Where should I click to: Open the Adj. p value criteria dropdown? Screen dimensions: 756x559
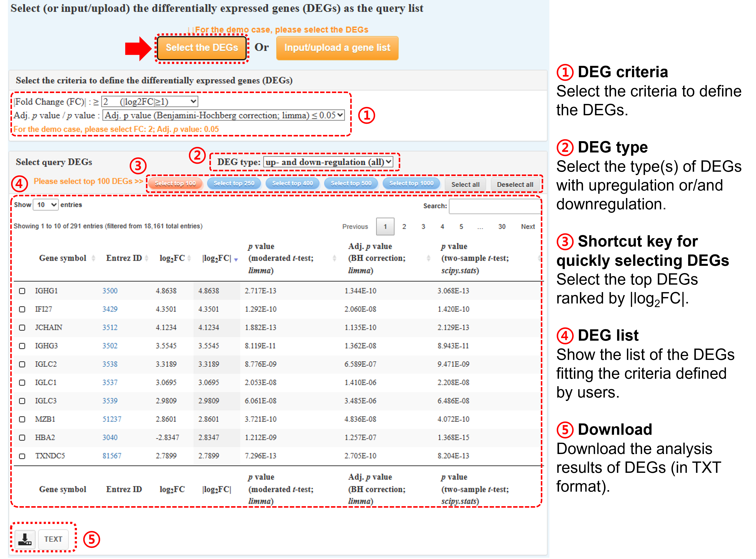pyautogui.click(x=223, y=115)
